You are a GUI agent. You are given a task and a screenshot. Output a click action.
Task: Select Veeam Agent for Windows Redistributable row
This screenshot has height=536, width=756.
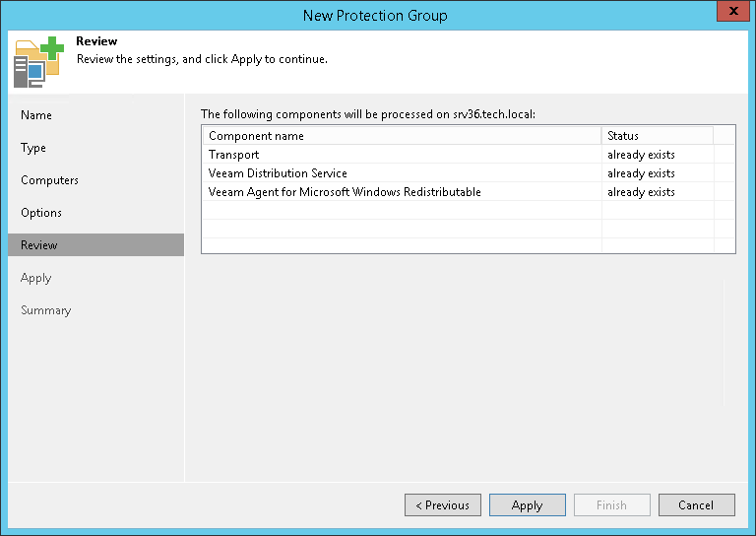345,192
